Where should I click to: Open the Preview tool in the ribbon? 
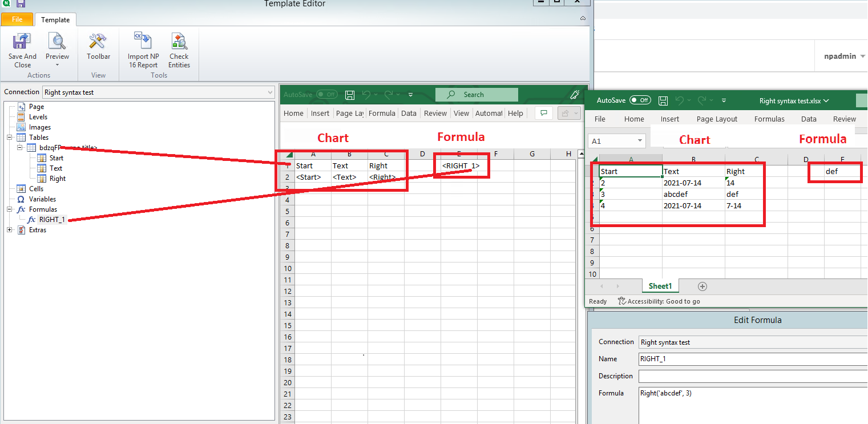[x=57, y=42]
